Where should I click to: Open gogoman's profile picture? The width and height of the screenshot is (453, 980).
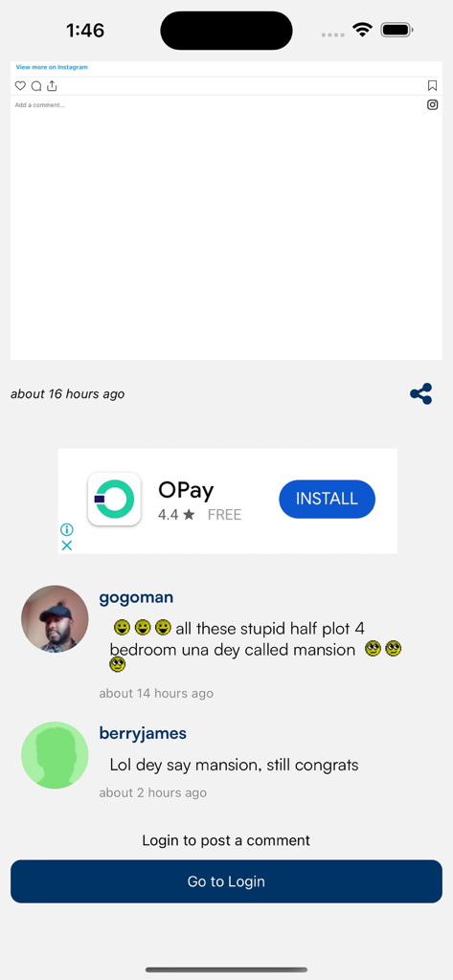55,619
